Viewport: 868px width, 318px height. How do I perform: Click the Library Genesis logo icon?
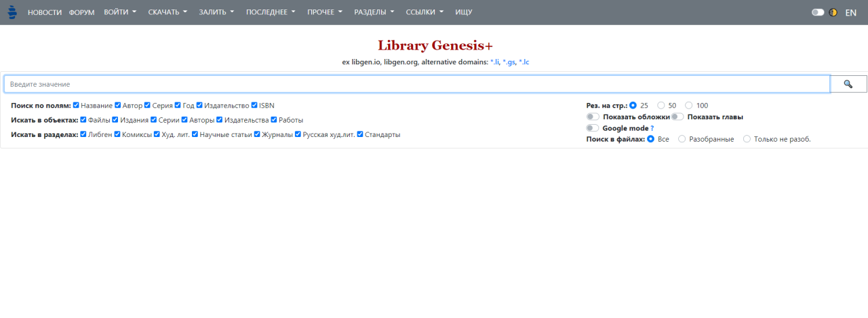pos(12,12)
